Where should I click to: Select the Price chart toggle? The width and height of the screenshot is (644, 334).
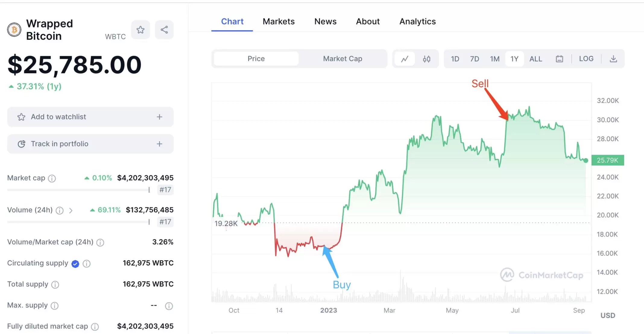click(256, 59)
